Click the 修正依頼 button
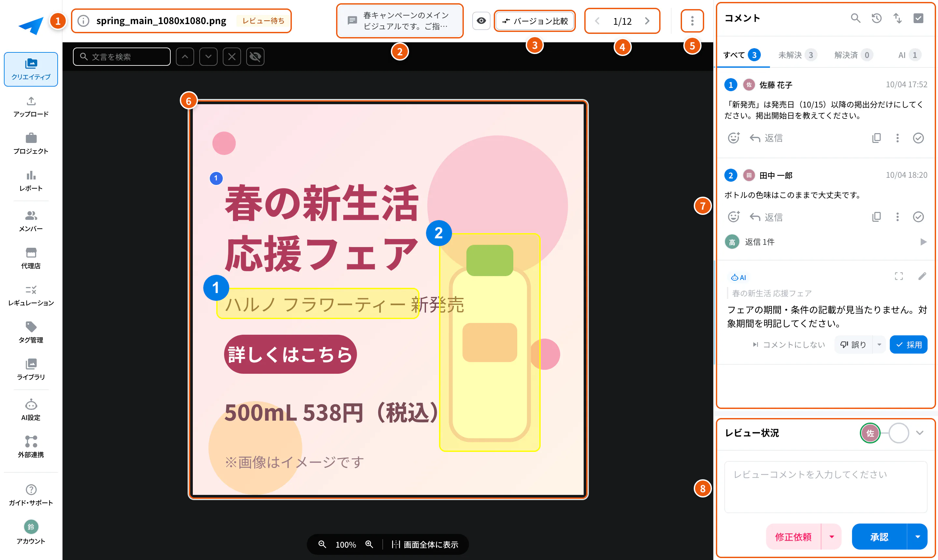This screenshot has height=560, width=938. coord(793,537)
